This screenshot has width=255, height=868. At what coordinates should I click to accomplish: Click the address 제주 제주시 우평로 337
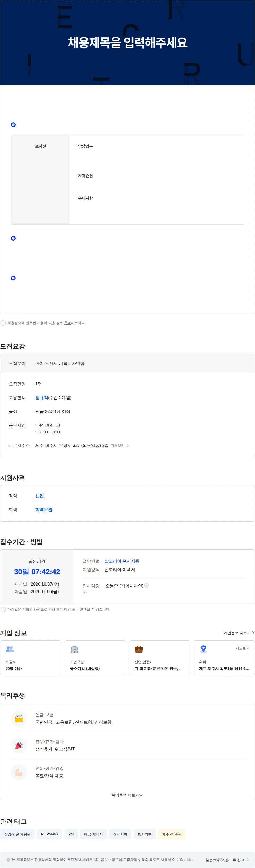[72, 445]
